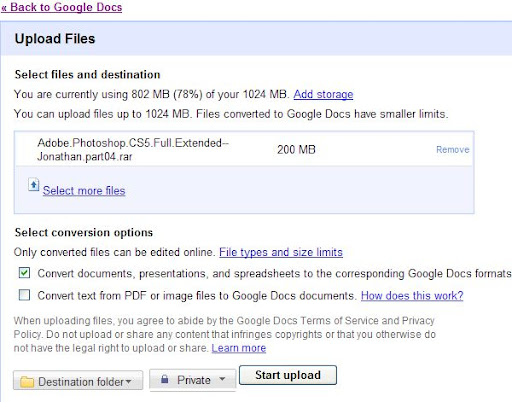Click the padlock icon on Private button
Screen dimensions: 512x402
pos(165,379)
